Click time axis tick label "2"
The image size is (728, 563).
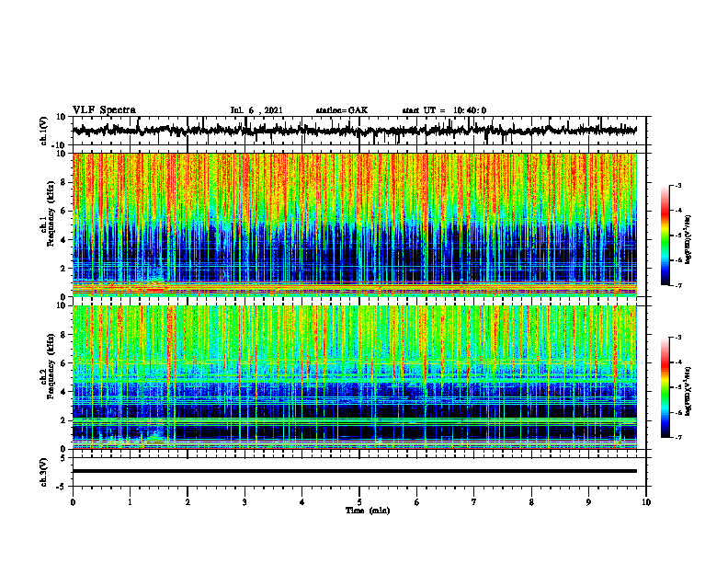(x=188, y=502)
